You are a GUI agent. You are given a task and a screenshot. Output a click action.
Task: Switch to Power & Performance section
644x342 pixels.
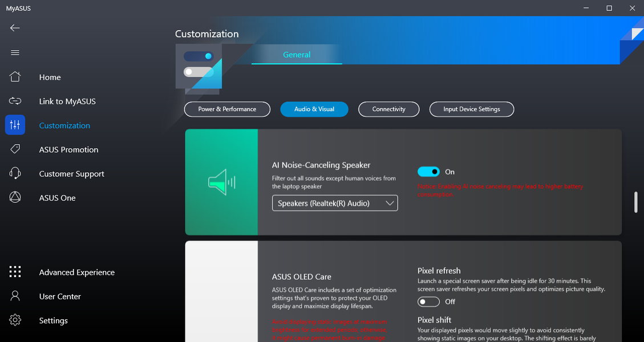[x=227, y=109]
